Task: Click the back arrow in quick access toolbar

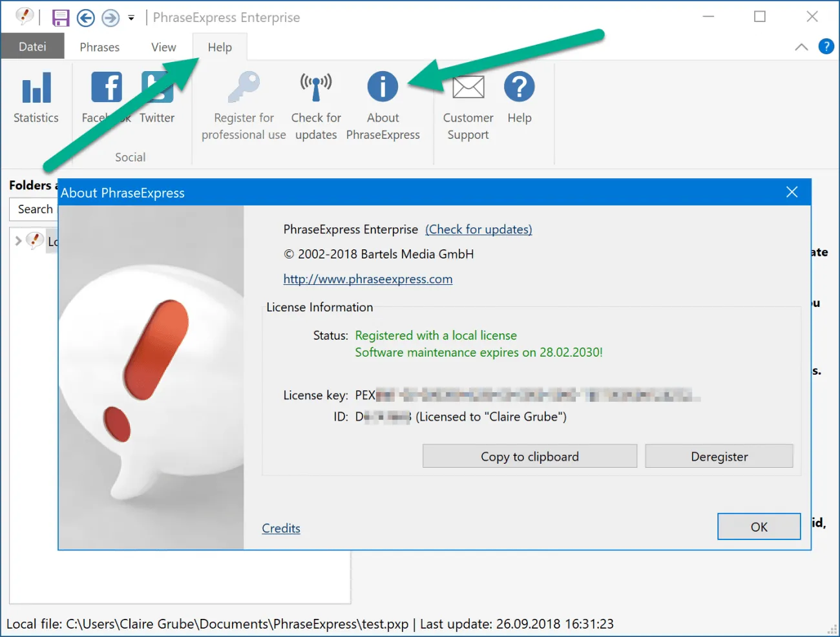Action: click(86, 18)
